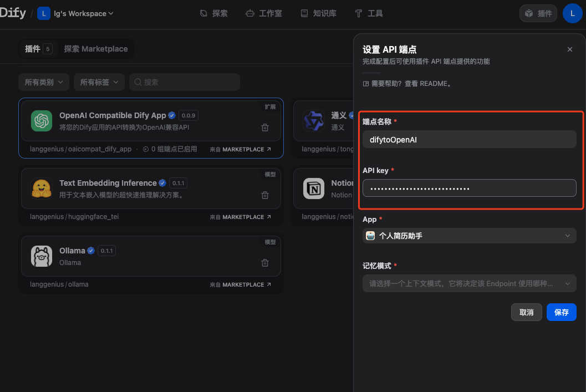Click the 0.1.1 badge of Text Embedding Inference

coord(179,183)
